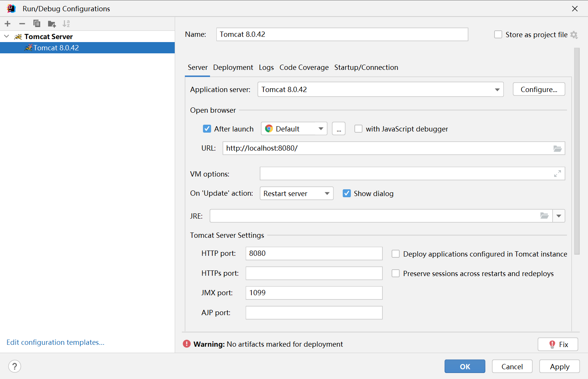Click the HTTP port field

(314, 254)
